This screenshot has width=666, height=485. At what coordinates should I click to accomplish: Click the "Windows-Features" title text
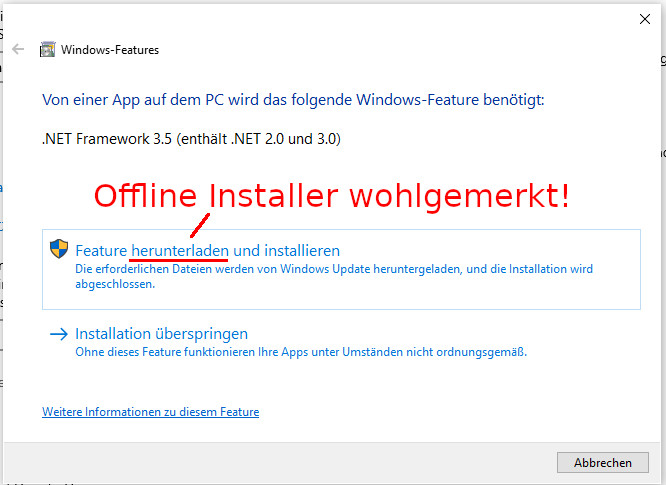click(x=110, y=49)
